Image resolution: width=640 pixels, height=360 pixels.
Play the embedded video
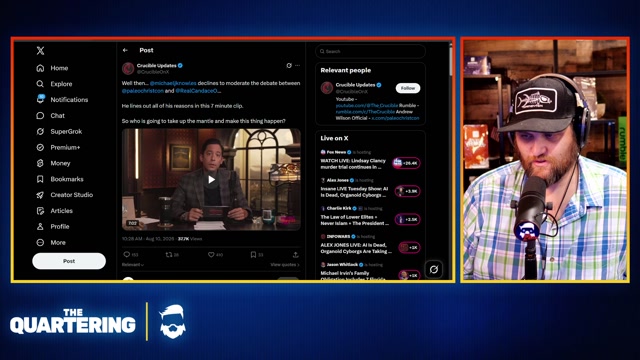tap(211, 180)
